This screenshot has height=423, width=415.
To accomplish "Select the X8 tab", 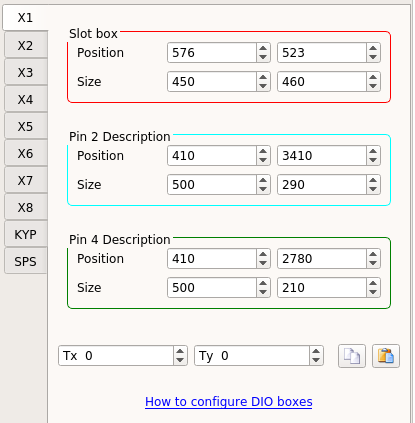I will 26,207.
